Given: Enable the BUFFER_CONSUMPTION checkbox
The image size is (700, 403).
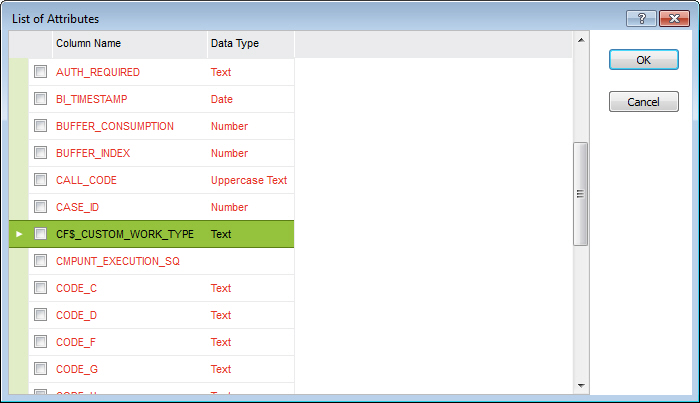Looking at the screenshot, I should click(x=40, y=126).
